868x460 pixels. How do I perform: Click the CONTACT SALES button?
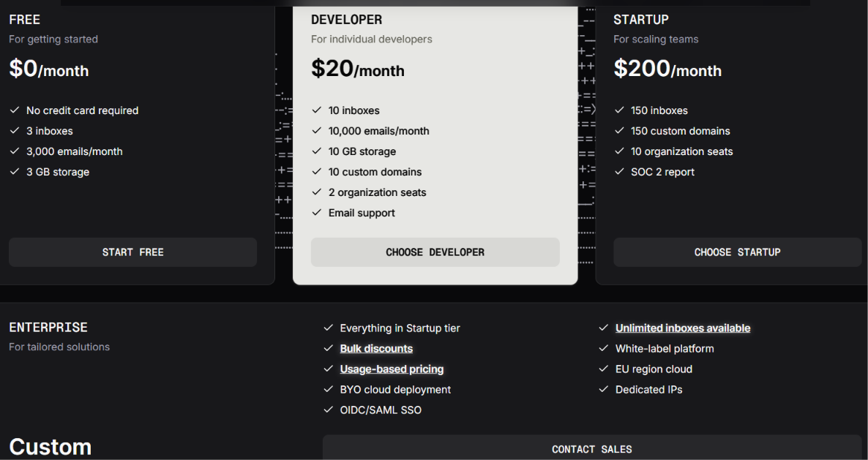tap(592, 448)
